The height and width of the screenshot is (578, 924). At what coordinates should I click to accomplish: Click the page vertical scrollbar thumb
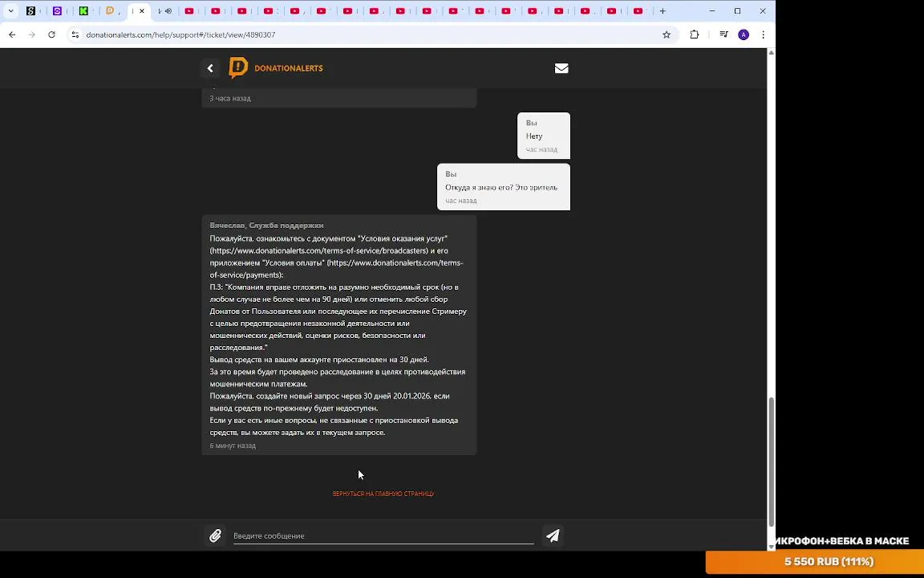[x=772, y=462]
